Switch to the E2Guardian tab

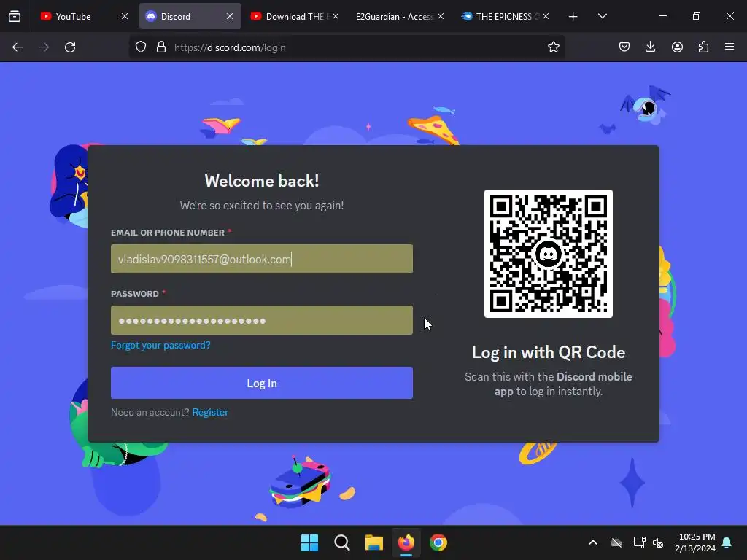pyautogui.click(x=399, y=16)
